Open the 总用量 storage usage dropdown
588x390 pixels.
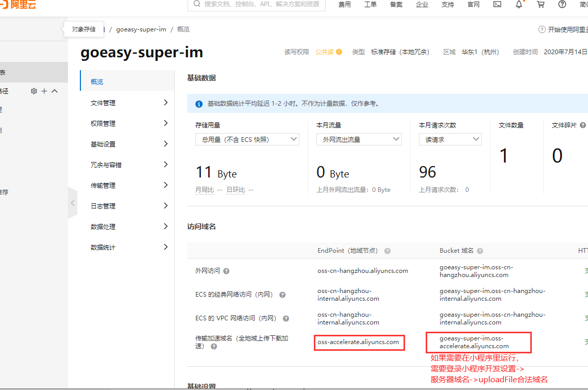(247, 139)
